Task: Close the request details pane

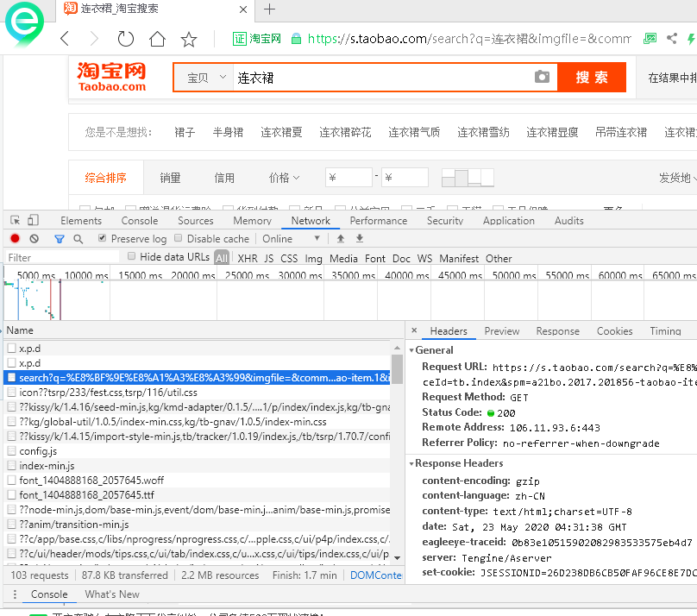Action: point(414,330)
